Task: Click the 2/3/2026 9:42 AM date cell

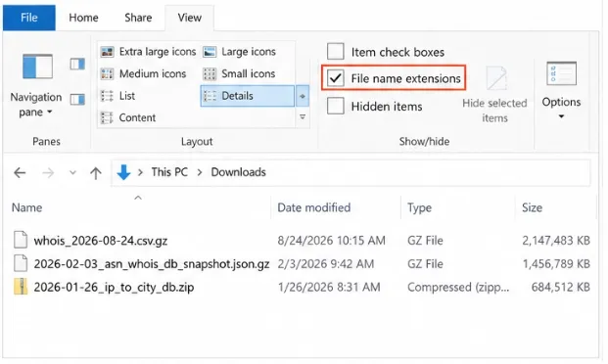Action: tap(326, 264)
